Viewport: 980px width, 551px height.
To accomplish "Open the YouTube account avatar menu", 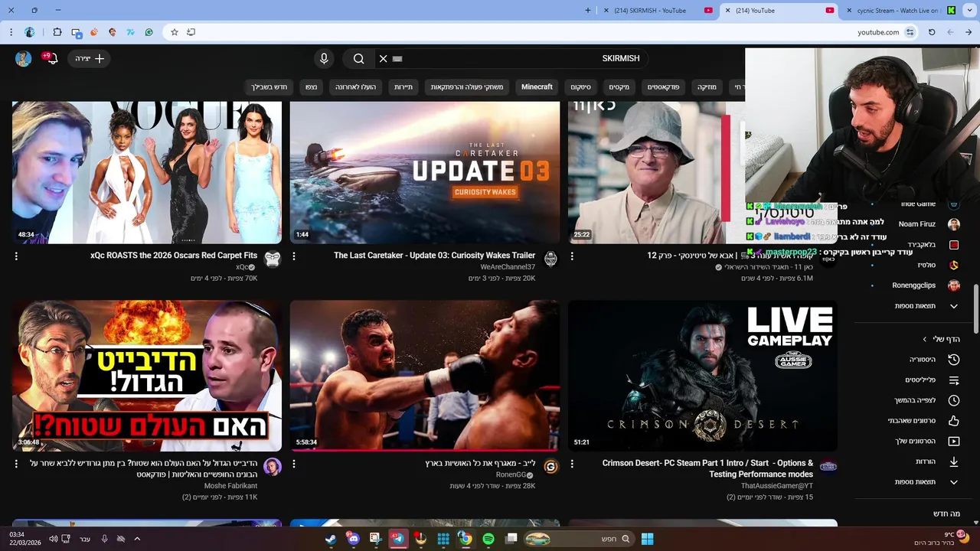I will click(23, 59).
